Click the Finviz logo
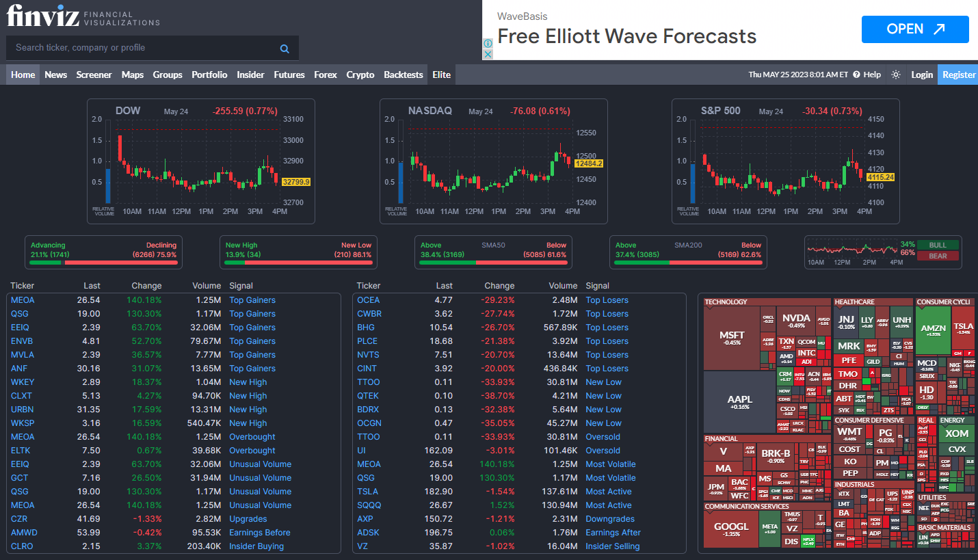This screenshot has width=978, height=560. pyautogui.click(x=83, y=14)
